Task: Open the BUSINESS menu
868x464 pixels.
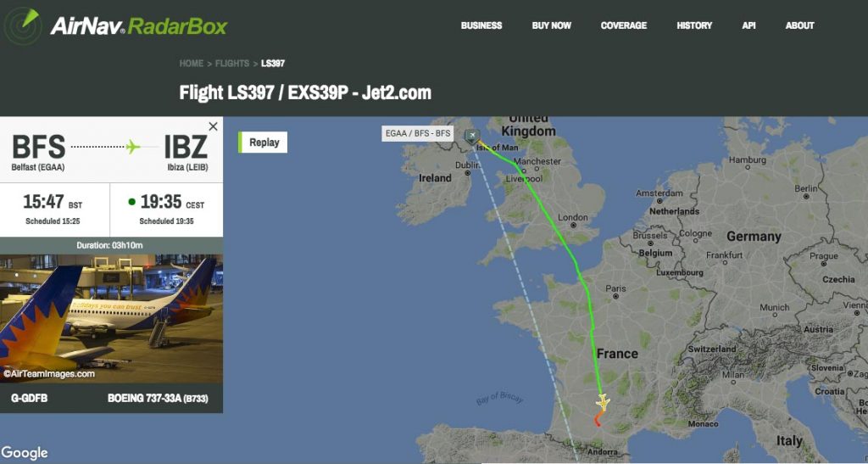Action: coord(481,25)
